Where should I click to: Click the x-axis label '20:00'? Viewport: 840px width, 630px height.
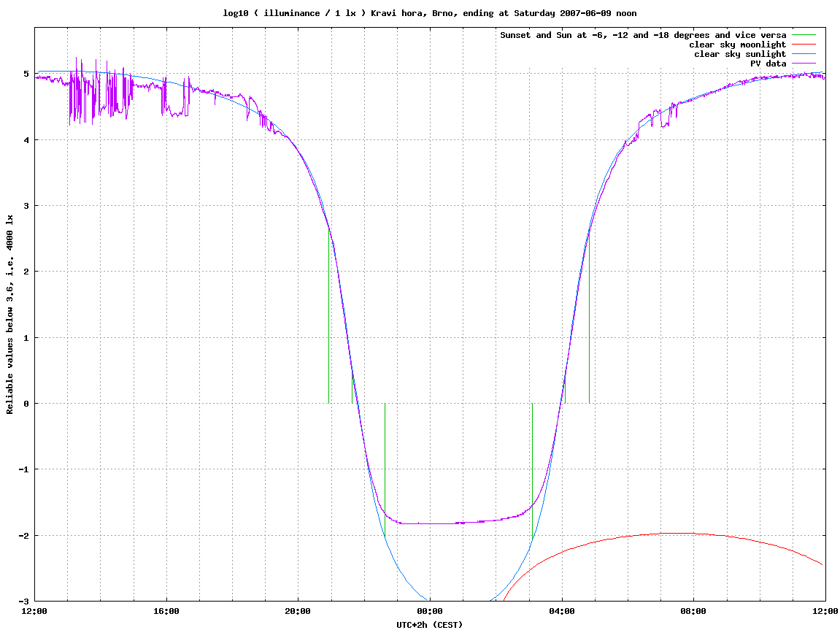298,611
